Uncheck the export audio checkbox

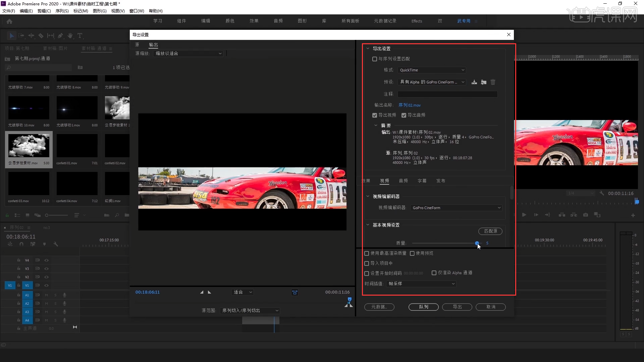click(404, 115)
